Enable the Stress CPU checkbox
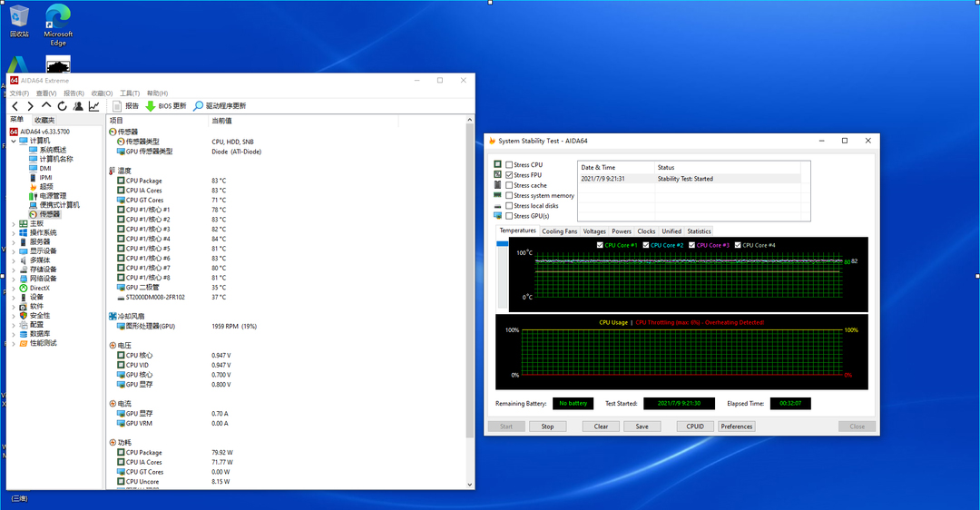This screenshot has width=980, height=510. [509, 165]
